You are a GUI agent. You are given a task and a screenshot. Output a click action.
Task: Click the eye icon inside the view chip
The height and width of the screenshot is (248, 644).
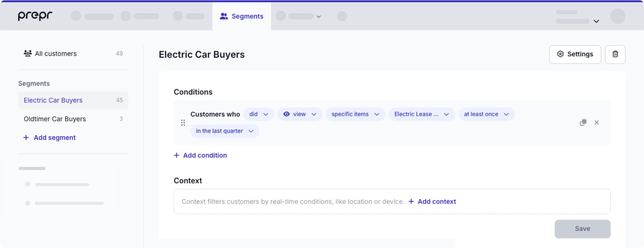286,114
